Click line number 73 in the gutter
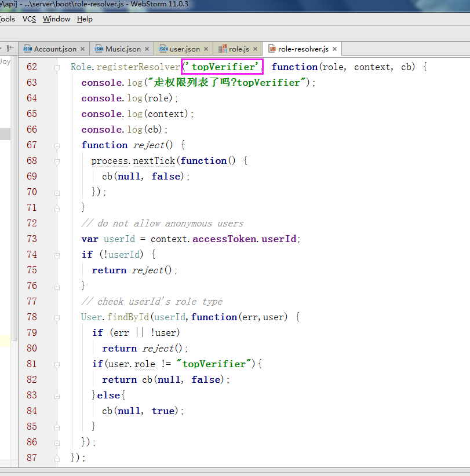 pyautogui.click(x=32, y=239)
